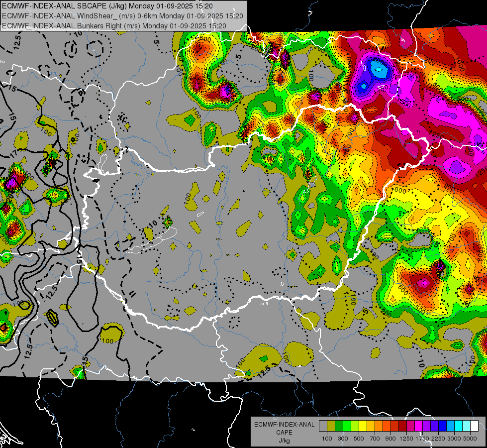The height and width of the screenshot is (448, 487).
Task: Click the dark green legend swatch
Action: (x=339, y=426)
